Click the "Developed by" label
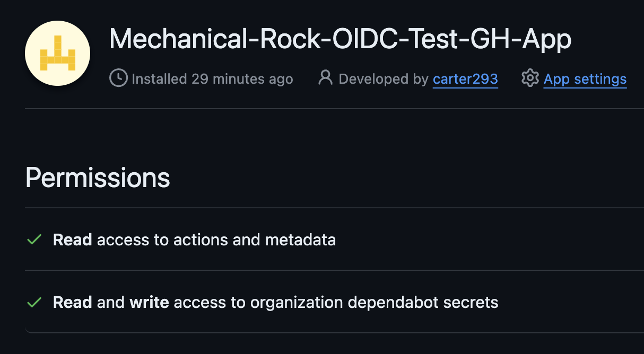The height and width of the screenshot is (354, 644). [x=383, y=79]
